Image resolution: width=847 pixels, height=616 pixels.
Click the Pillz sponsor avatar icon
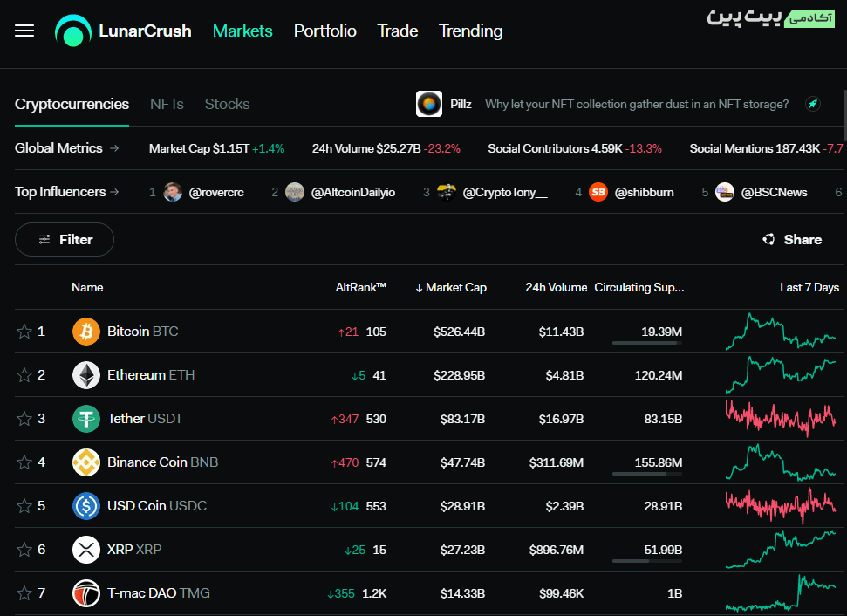pos(429,104)
